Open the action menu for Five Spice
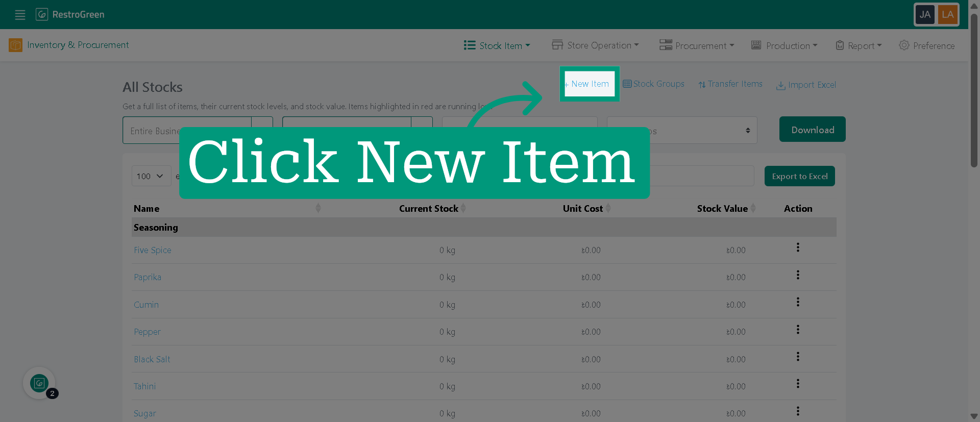 (x=798, y=247)
